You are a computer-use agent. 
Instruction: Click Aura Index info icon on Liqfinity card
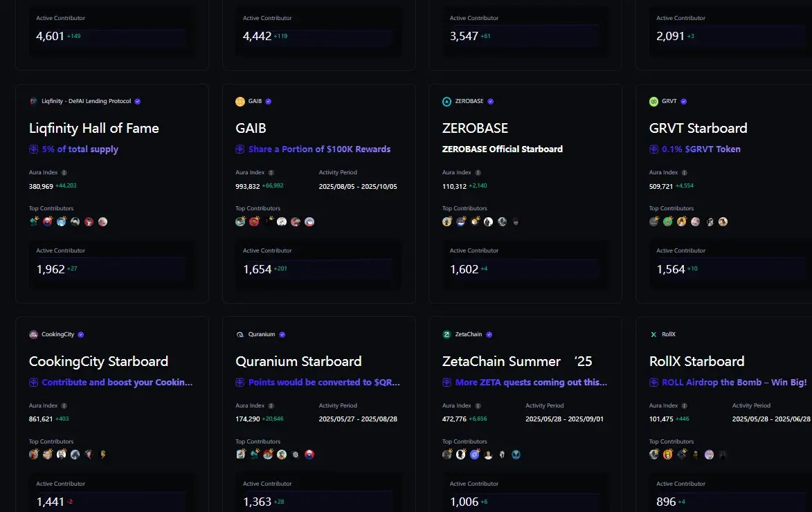click(x=64, y=172)
